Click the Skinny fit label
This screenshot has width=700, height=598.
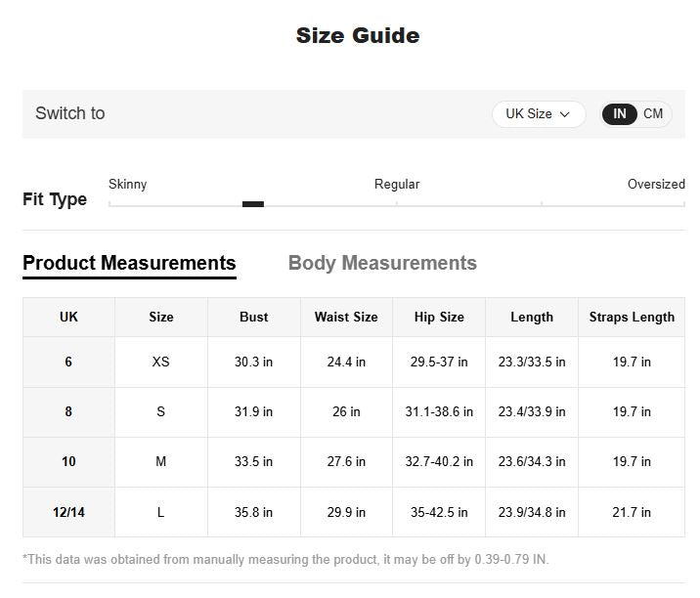pos(128,184)
